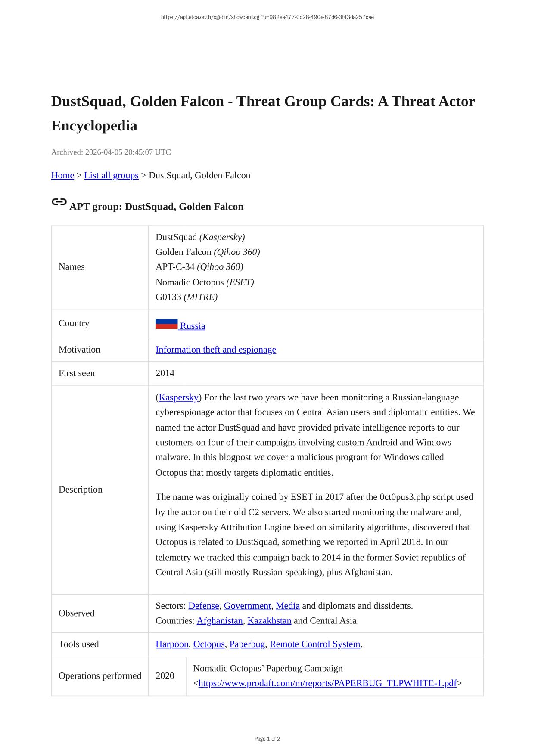Go to List all groups
The height and width of the screenshot is (756, 535).
(111, 175)
